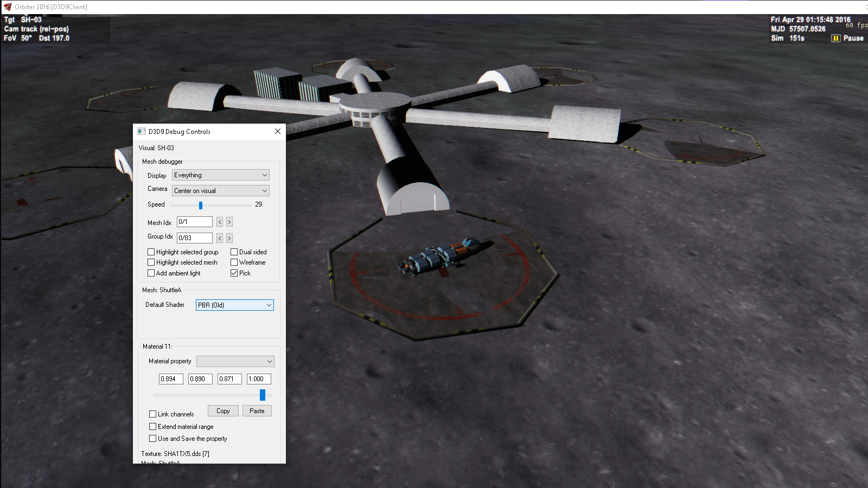This screenshot has height=488, width=868.
Task: Click the D3D9 Debug Controls window icon
Action: pyautogui.click(x=141, y=131)
